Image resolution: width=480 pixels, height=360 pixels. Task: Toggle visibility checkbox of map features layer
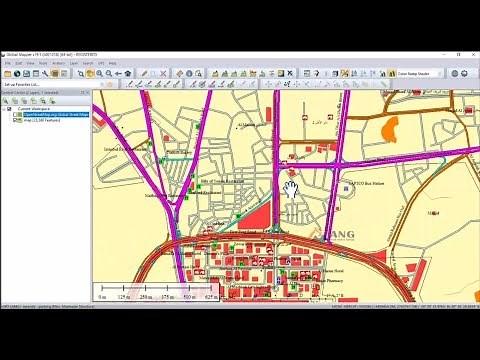pos(15,120)
